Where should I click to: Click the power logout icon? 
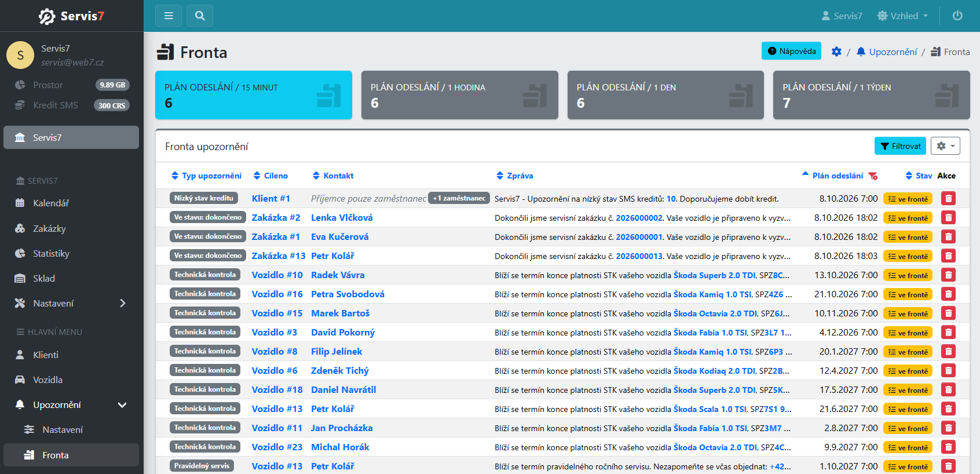(x=957, y=16)
